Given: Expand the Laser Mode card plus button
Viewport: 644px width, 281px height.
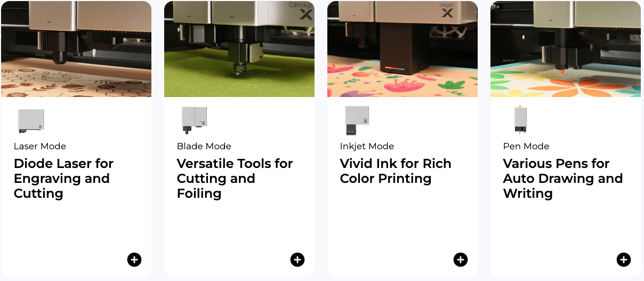Looking at the screenshot, I should 134,260.
